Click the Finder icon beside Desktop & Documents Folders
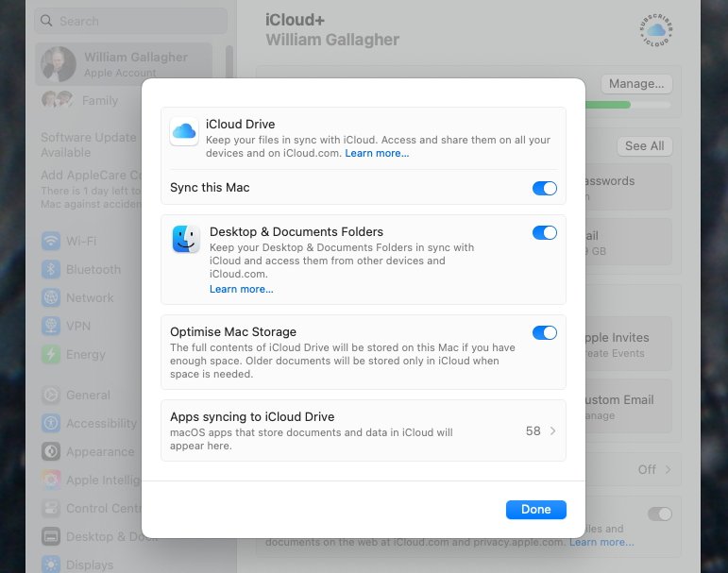 click(x=186, y=239)
